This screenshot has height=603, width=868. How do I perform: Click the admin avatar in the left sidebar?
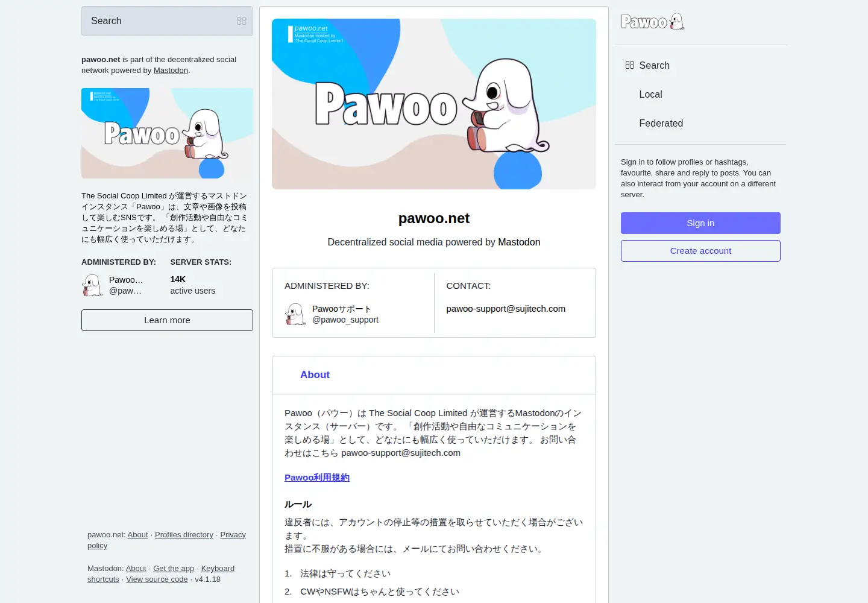[x=92, y=285]
